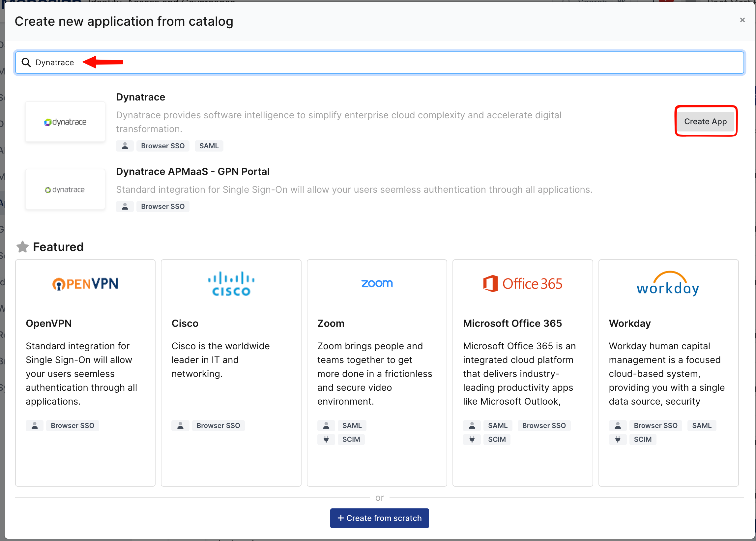The width and height of the screenshot is (756, 541).
Task: Click the Office 365 logo
Action: tap(522, 284)
